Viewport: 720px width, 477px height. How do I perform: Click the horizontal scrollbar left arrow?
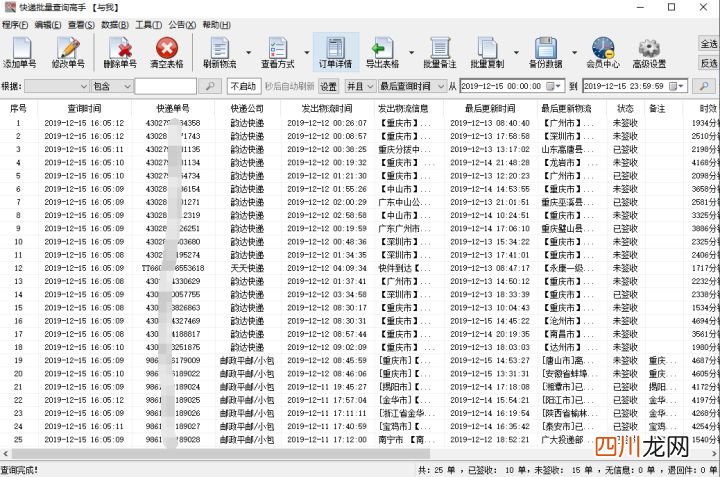(x=5, y=454)
